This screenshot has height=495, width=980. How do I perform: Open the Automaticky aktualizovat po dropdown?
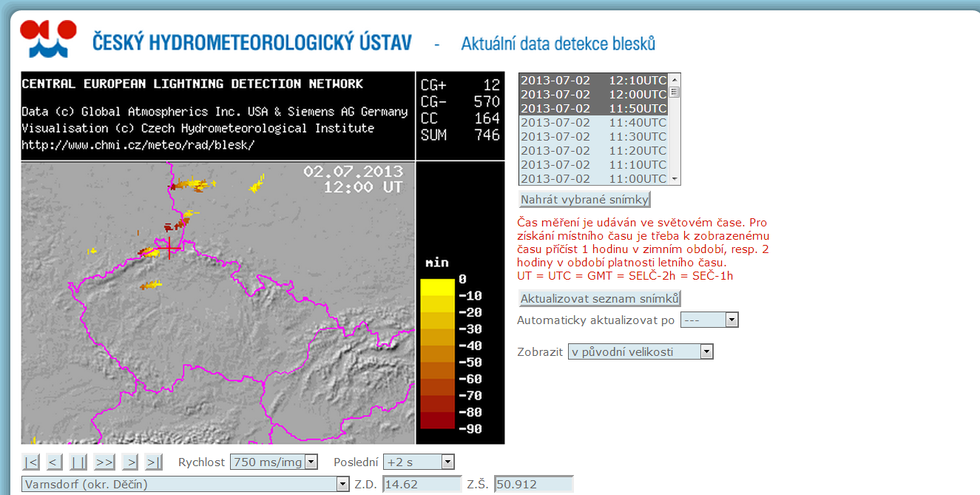click(731, 320)
